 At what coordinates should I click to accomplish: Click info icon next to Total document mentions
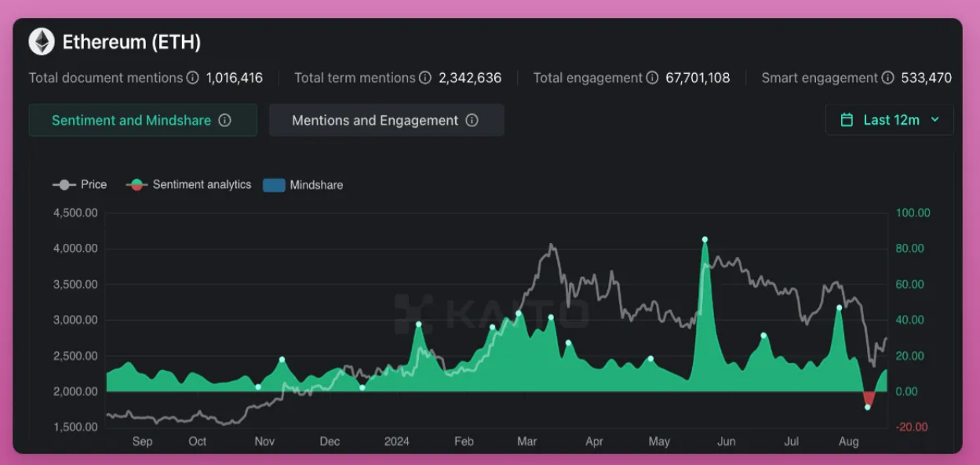[192, 78]
